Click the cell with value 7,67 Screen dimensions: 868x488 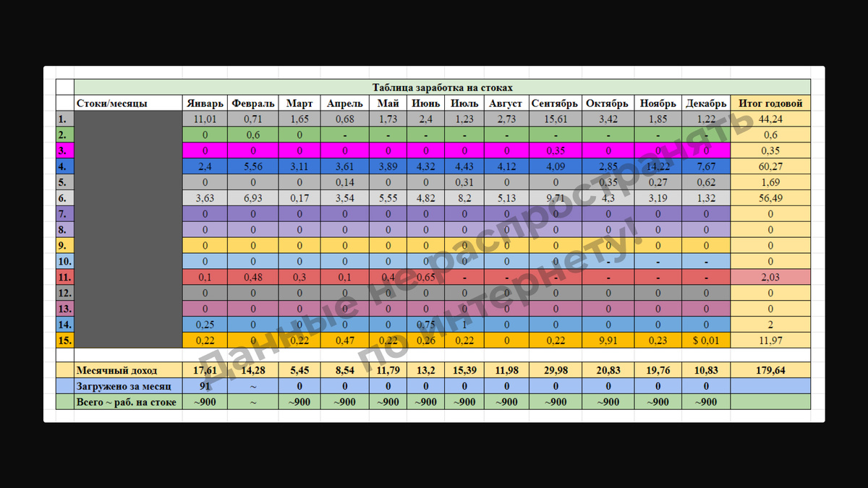click(x=706, y=166)
